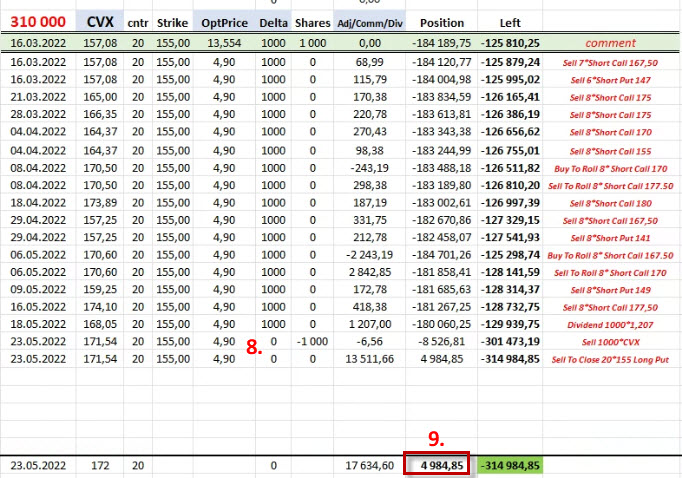Click the Sell To Close 20*155 Long Put cell

point(610,360)
